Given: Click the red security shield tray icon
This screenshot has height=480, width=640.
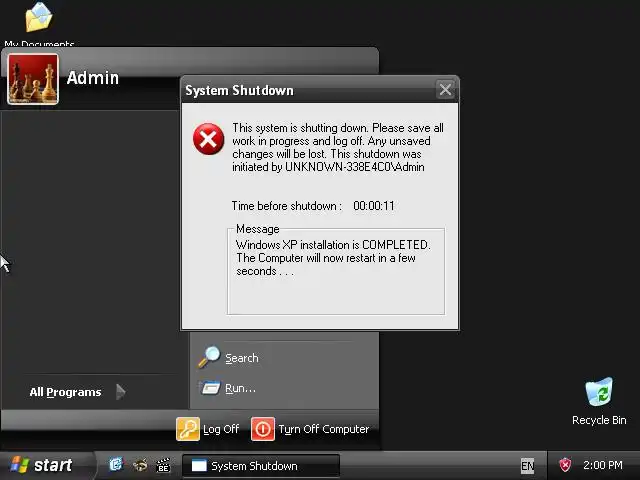Looking at the screenshot, I should (565, 465).
